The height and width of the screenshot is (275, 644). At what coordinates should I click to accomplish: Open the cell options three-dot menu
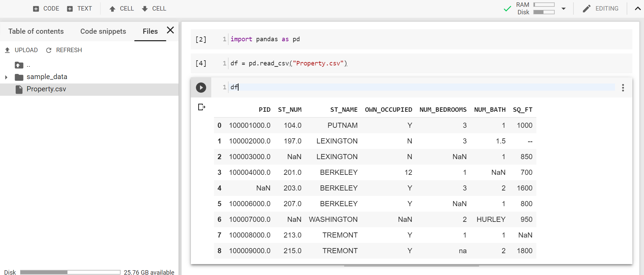(x=623, y=88)
